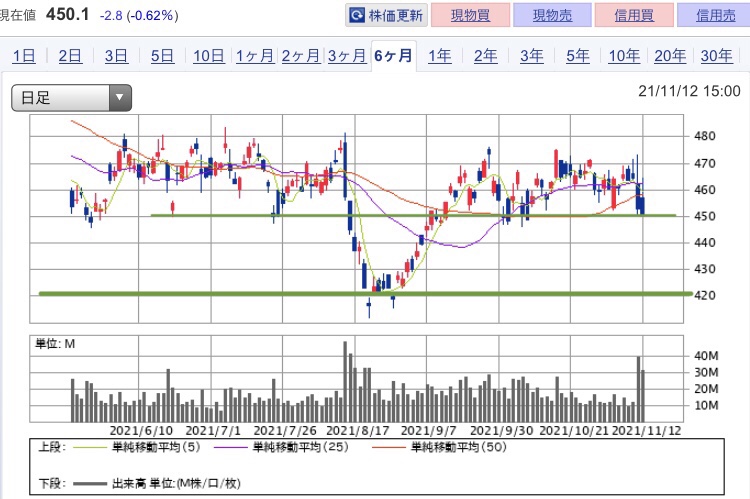
Task: Switch chart to 1日 period
Action: 24,56
